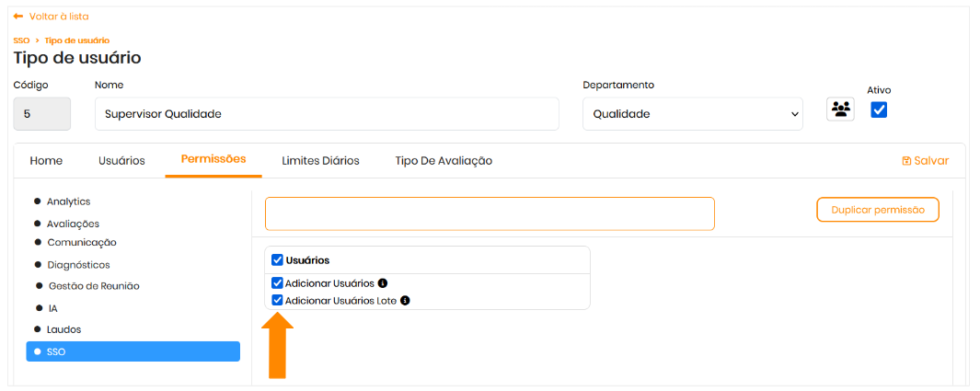The width and height of the screenshot is (980, 391).
Task: Switch to the Usuários tab
Action: (121, 161)
